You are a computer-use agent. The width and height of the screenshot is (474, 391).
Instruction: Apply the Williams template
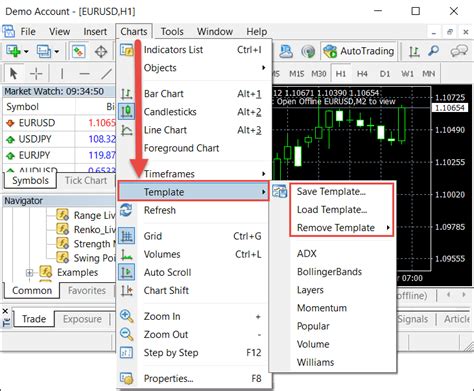pyautogui.click(x=315, y=362)
